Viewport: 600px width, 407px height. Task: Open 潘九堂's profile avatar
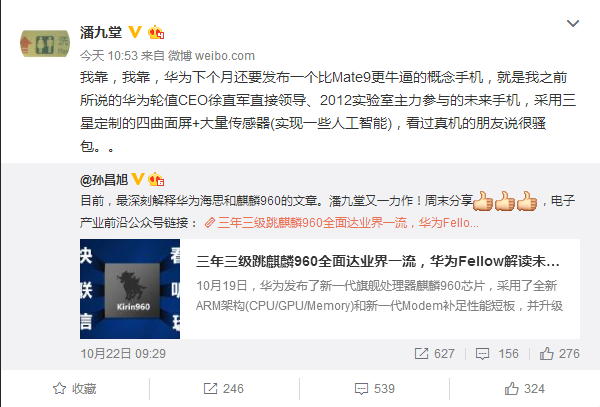tap(45, 43)
